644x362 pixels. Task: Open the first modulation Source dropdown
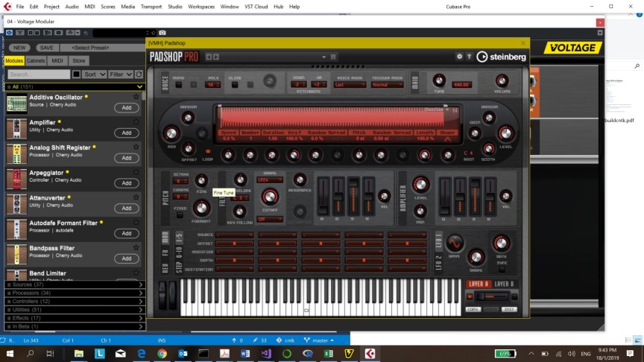pyautogui.click(x=235, y=235)
